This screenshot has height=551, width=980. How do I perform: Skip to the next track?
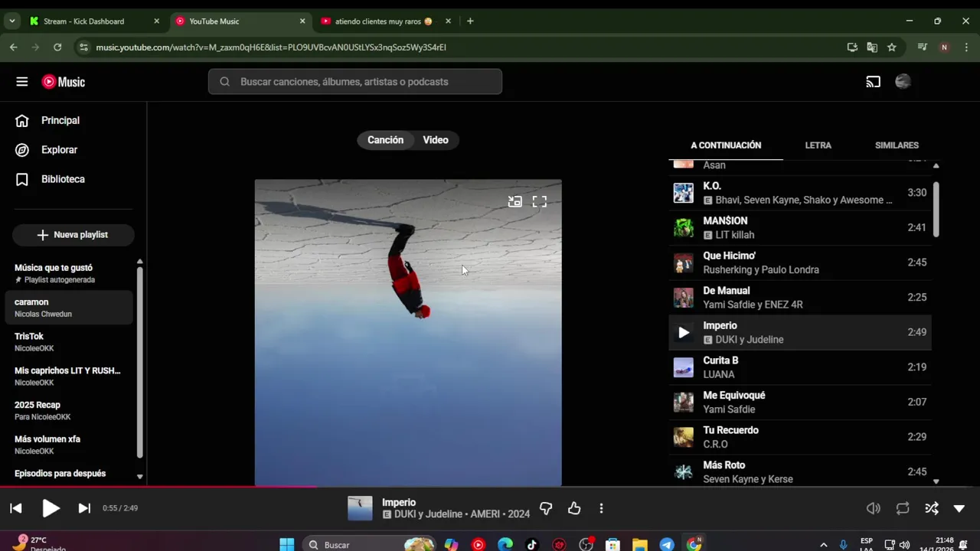coord(84,508)
